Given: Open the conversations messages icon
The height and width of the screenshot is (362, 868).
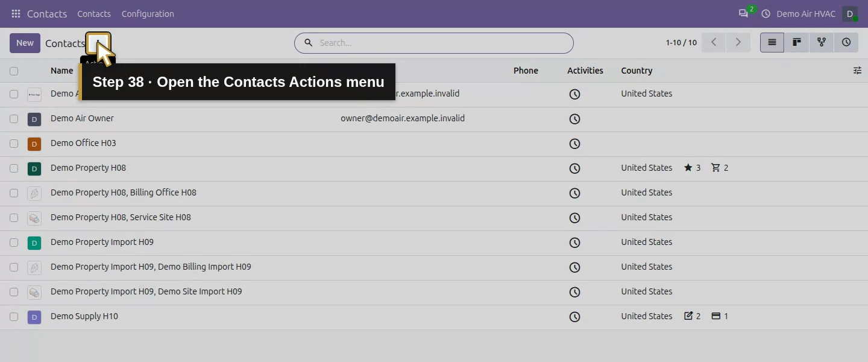Looking at the screenshot, I should click(743, 13).
